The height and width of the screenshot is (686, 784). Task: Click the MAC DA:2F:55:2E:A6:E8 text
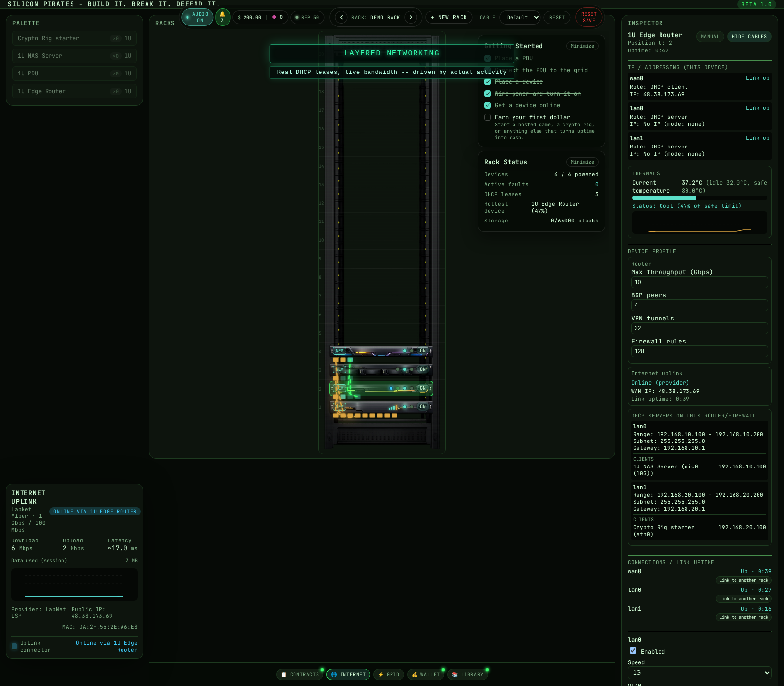point(100,627)
